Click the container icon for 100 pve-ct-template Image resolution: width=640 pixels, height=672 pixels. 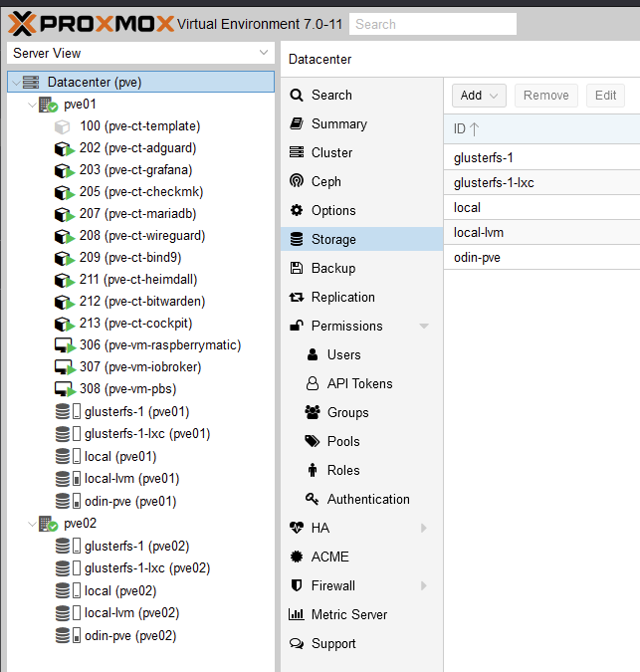coord(63,126)
